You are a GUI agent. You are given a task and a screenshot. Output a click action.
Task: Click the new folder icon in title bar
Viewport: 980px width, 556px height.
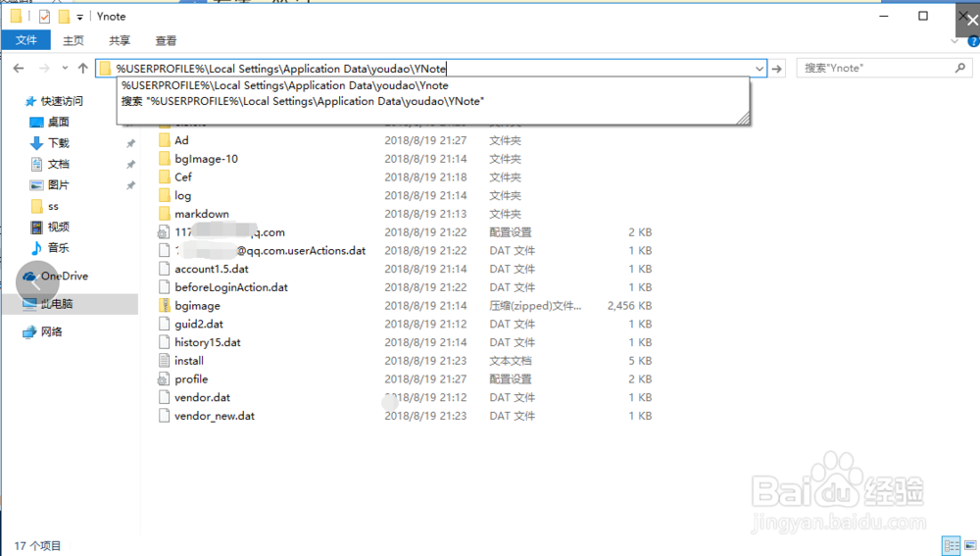pos(64,17)
